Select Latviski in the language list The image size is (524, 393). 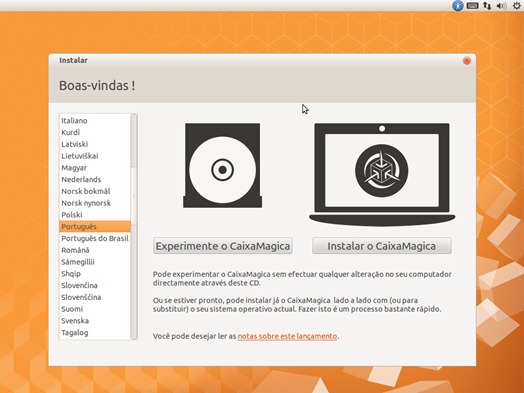95,144
